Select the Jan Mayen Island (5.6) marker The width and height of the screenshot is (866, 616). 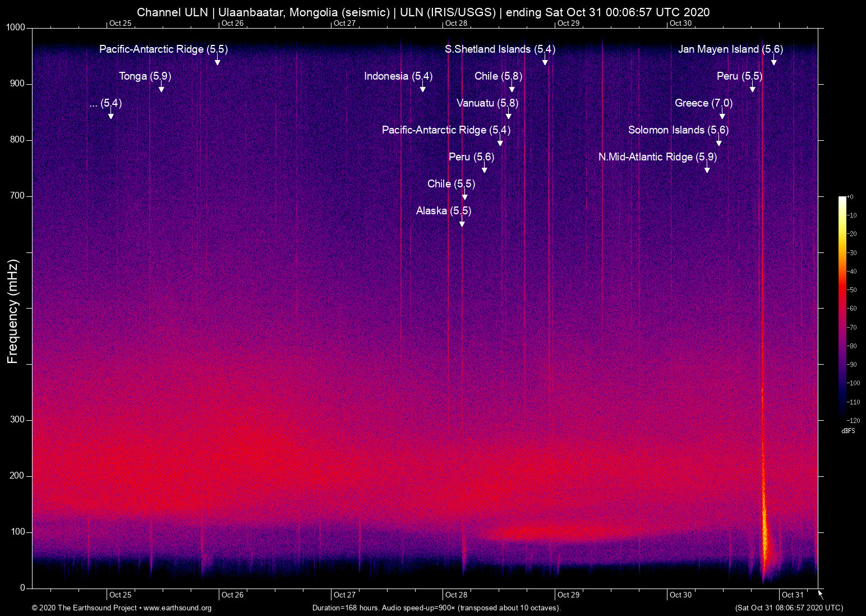click(773, 62)
